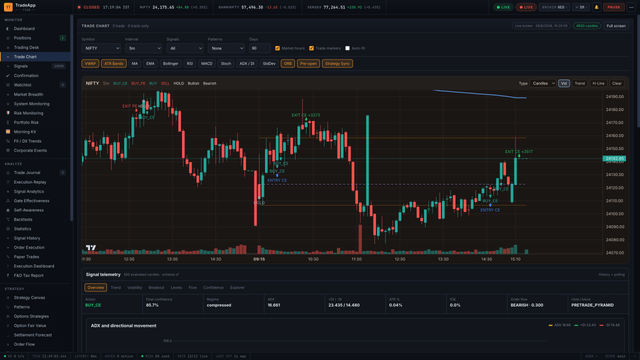The image size is (640, 360).
Task: Click the Positions sidebar icon
Action: pos(8,38)
